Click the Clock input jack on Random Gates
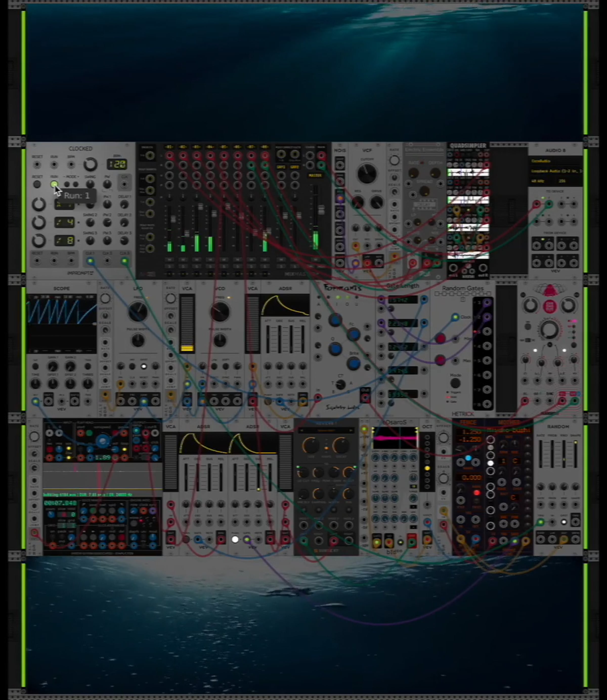This screenshot has width=607, height=700. 455,317
